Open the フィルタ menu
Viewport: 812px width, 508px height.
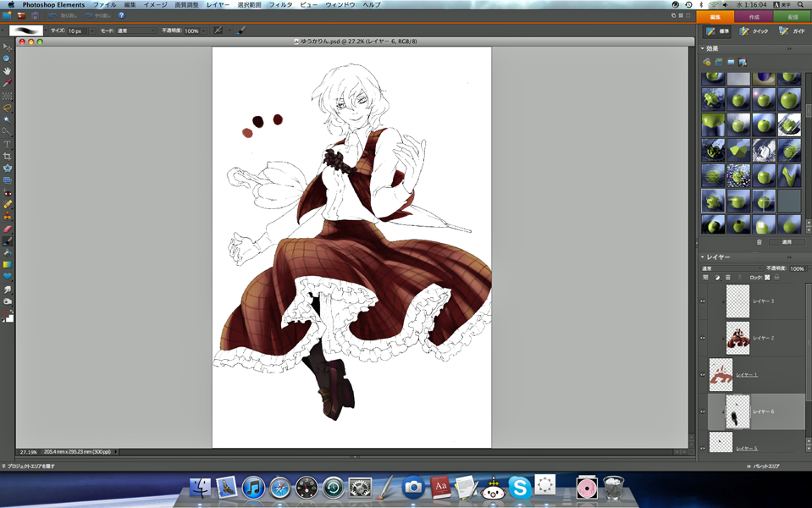(280, 5)
